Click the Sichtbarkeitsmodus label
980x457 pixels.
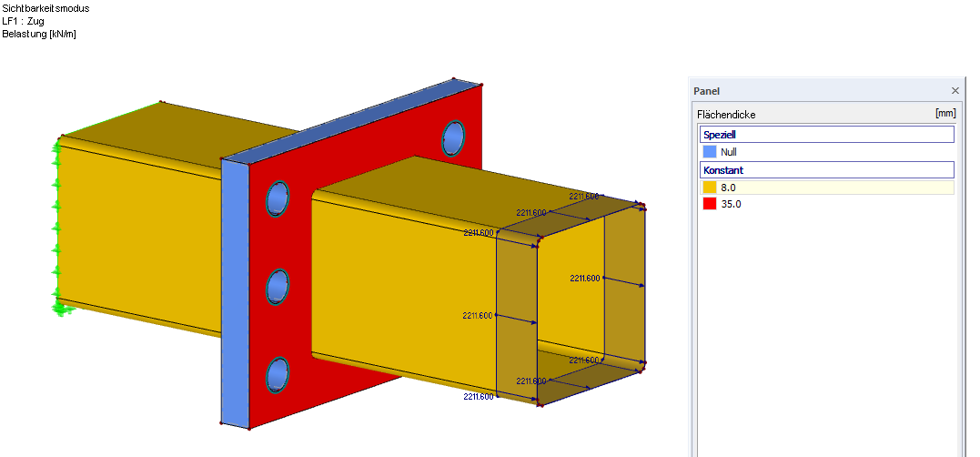pyautogui.click(x=45, y=9)
